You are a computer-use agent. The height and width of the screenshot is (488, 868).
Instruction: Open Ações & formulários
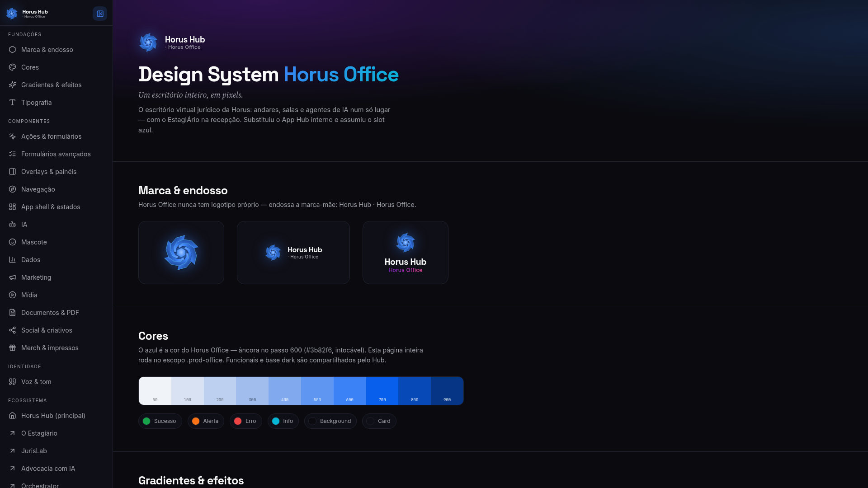pos(56,136)
